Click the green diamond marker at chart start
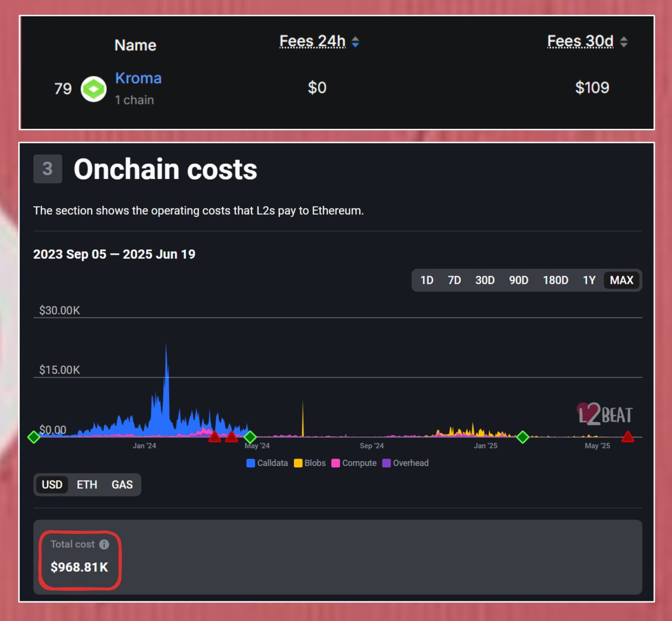 click(34, 437)
